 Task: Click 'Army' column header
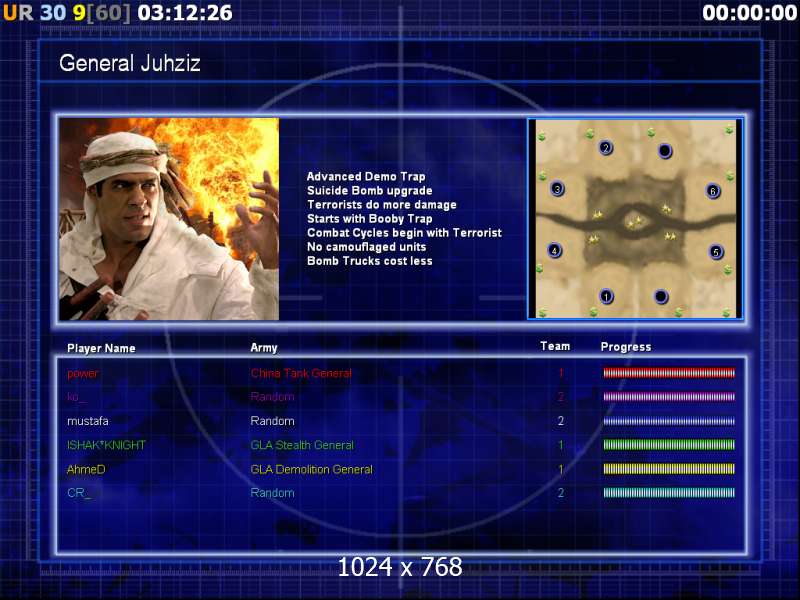tap(264, 348)
